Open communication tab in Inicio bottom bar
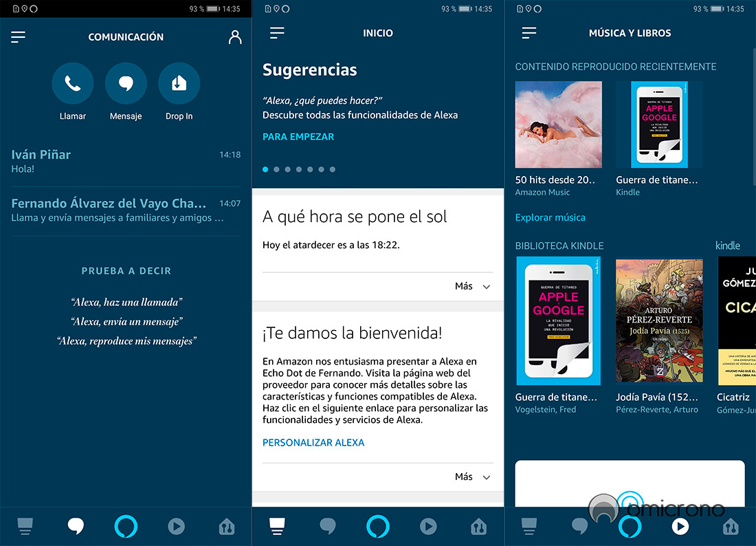This screenshot has width=756, height=546. [328, 526]
